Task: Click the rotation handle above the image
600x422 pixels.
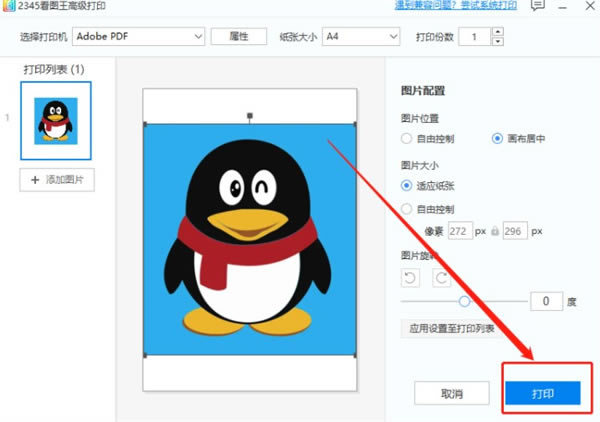Action: click(250, 115)
